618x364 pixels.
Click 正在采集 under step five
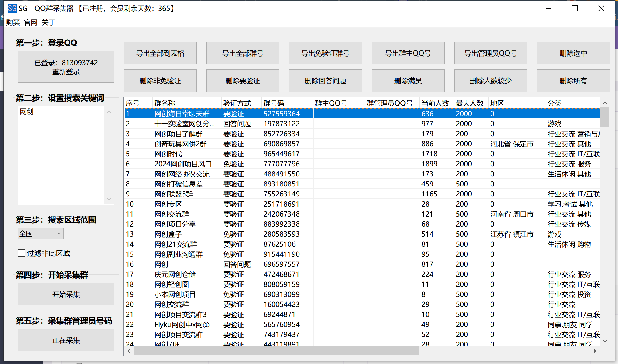click(66, 340)
